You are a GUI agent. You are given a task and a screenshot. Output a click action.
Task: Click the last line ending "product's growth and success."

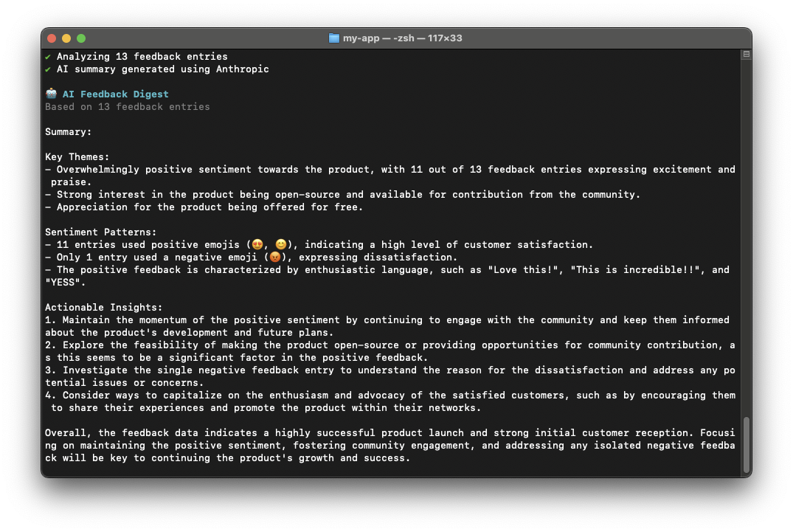228,458
